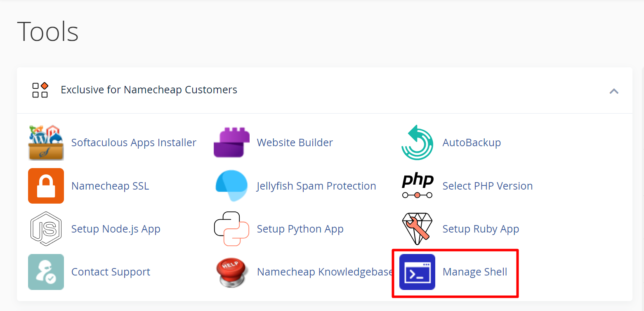Click the Contact Support link
The height and width of the screenshot is (311, 644).
(x=111, y=272)
